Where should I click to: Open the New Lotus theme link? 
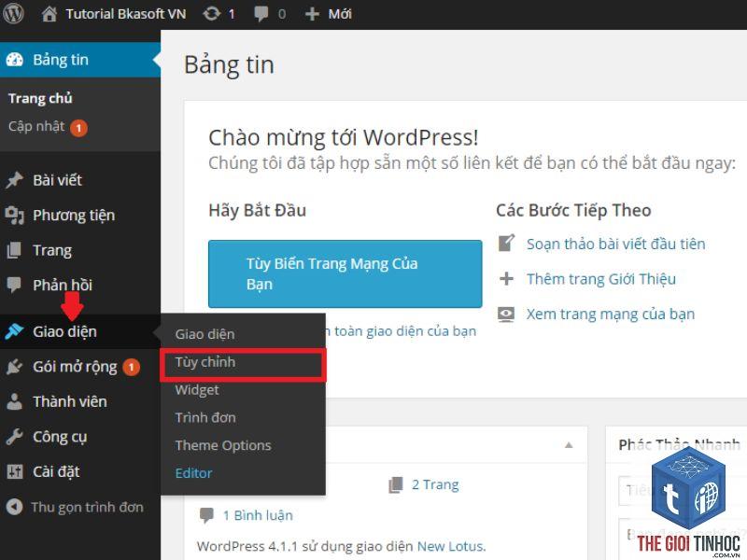[x=451, y=546]
